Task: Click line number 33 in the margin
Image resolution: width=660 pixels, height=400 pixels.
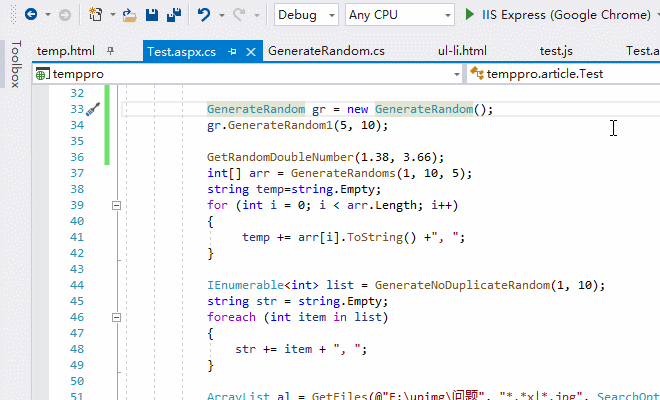Action: coord(77,109)
